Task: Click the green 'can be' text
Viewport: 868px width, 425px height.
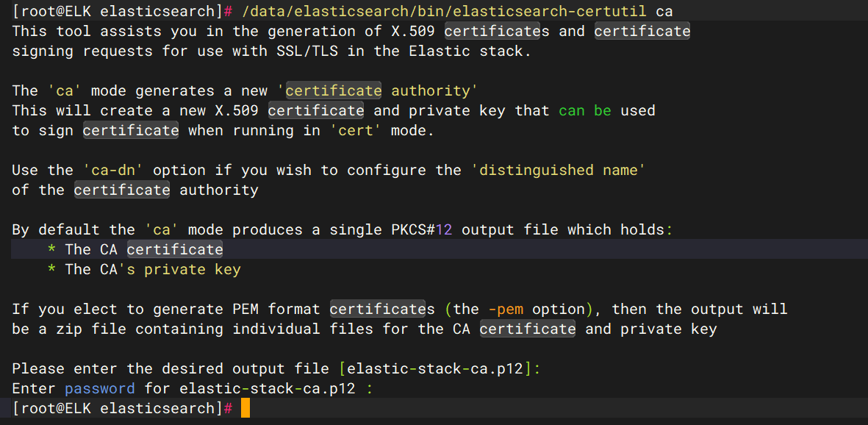Action: pyautogui.click(x=584, y=111)
